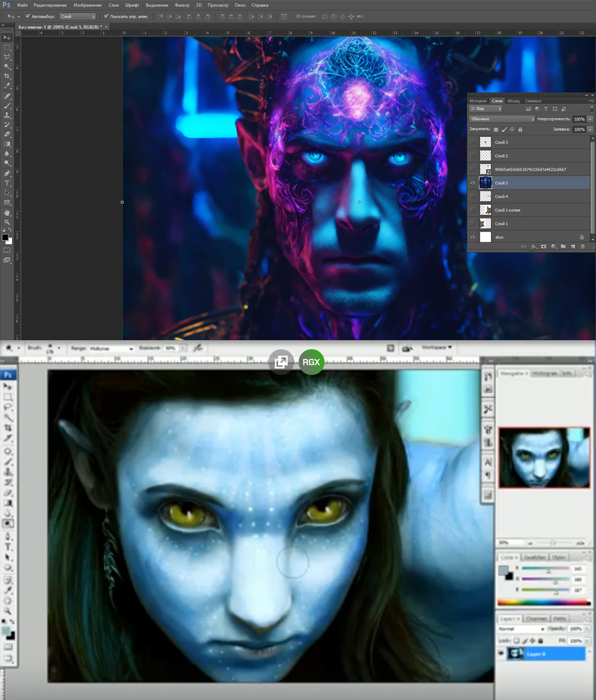This screenshot has height=700, width=596.
Task: Click the delete layer trash icon
Action: 582,246
